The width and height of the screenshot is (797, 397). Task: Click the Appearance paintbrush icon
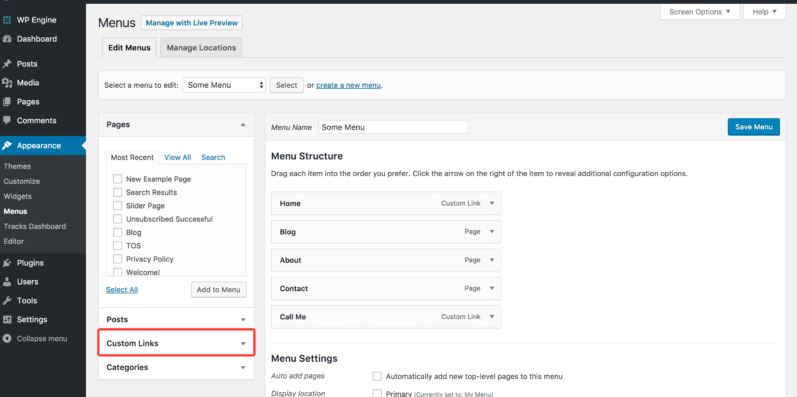(x=7, y=145)
